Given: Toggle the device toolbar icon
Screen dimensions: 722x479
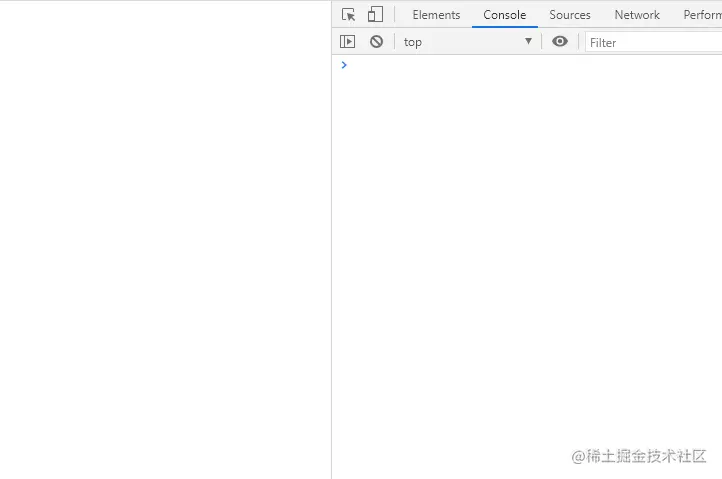Looking at the screenshot, I should tap(375, 14).
